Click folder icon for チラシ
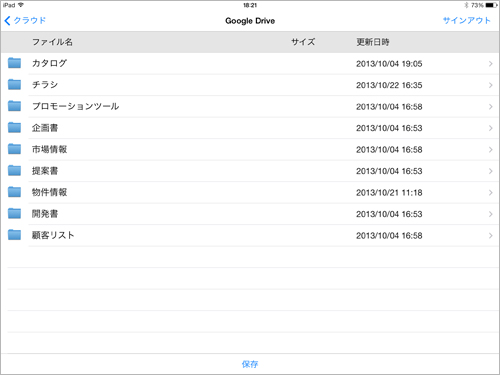The image size is (500, 375). point(14,84)
